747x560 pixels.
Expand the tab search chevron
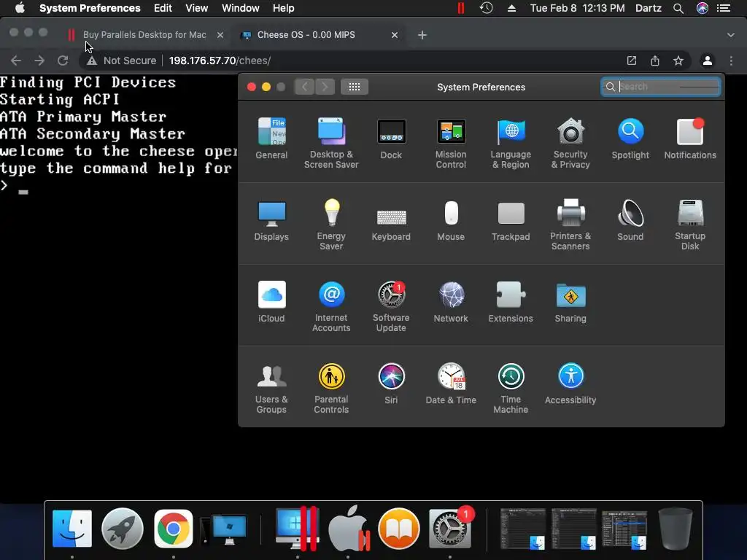[x=731, y=35]
